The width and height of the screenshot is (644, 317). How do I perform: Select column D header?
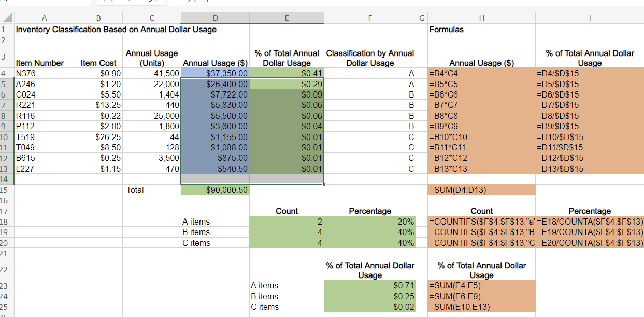(x=214, y=17)
